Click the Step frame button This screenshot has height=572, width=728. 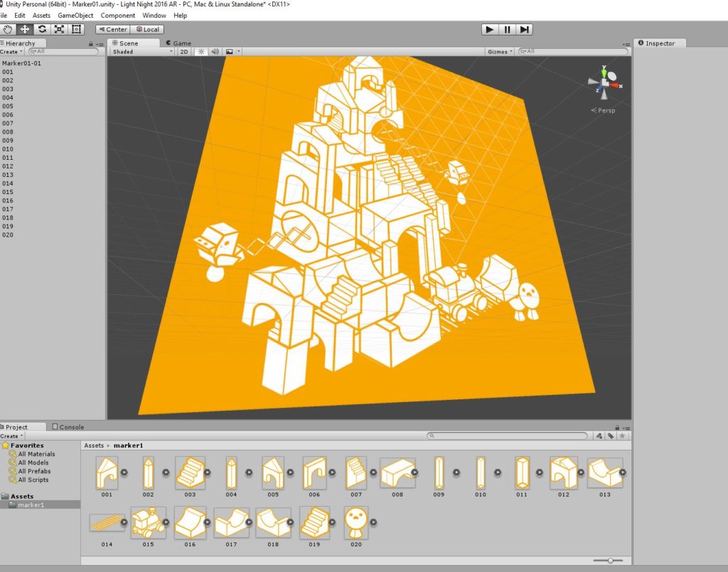(524, 30)
